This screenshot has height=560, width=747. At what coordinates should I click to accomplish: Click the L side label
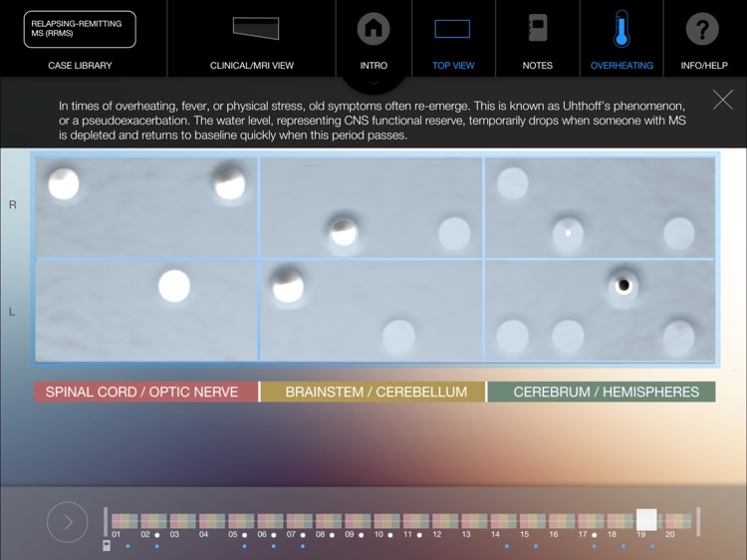point(12,312)
